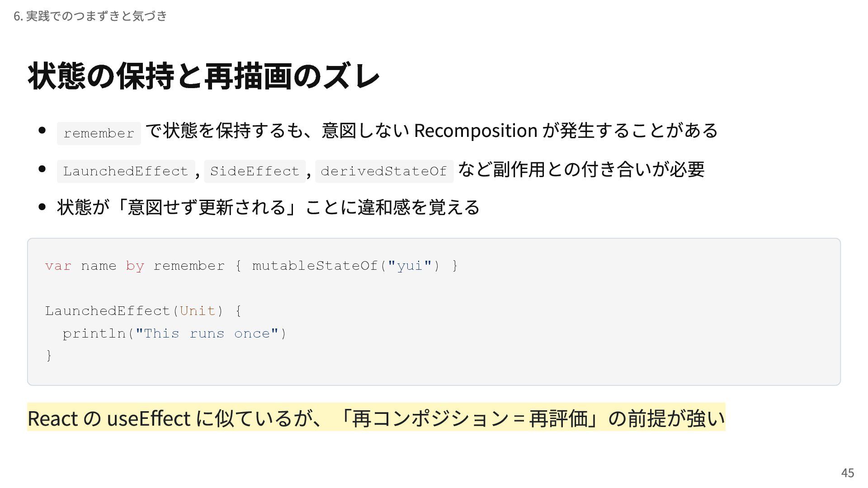Click the SideEffect inline code tag
The image size is (868, 488).
[x=255, y=171]
